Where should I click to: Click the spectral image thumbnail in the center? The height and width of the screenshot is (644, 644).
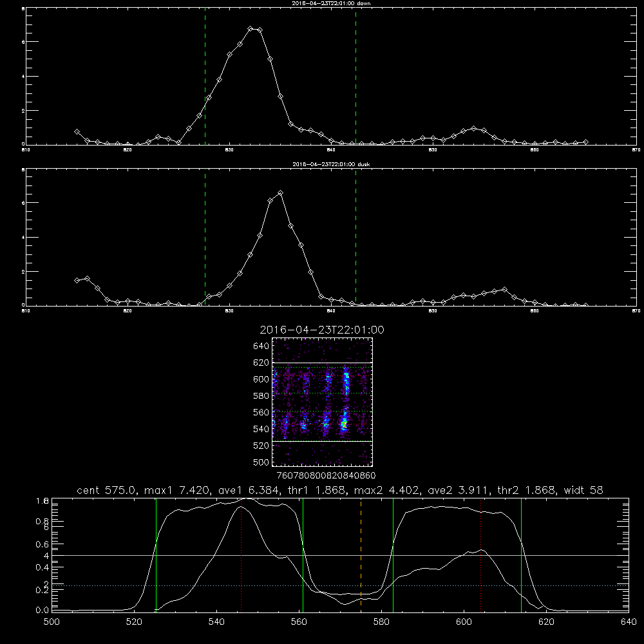(323, 402)
